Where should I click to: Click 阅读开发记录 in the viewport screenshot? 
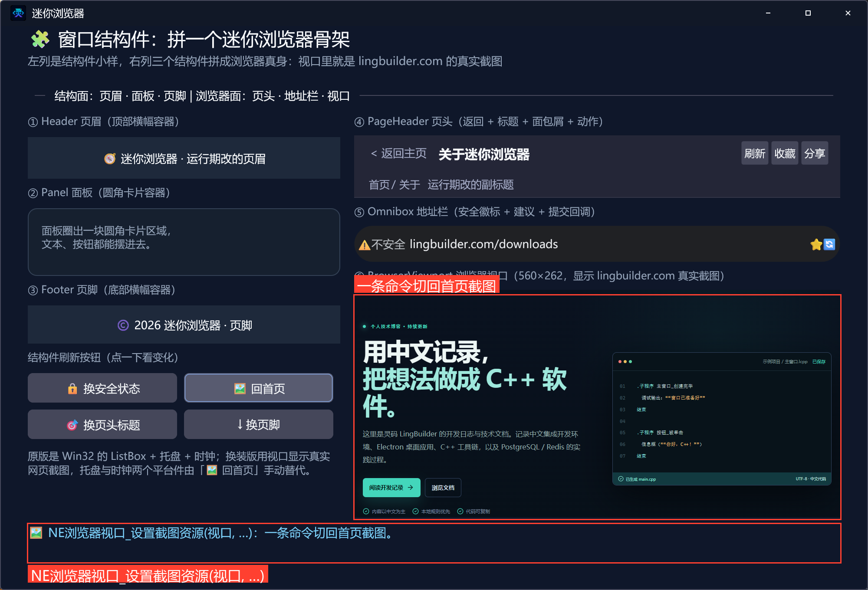pos(391,488)
